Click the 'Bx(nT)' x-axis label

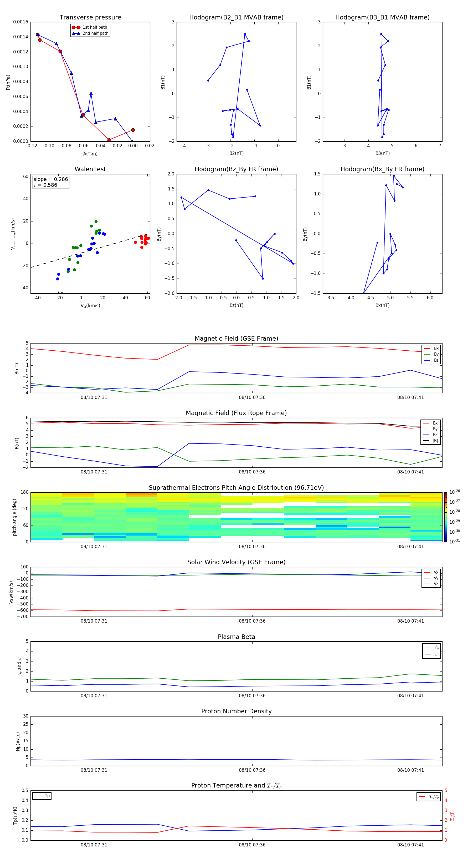(382, 305)
